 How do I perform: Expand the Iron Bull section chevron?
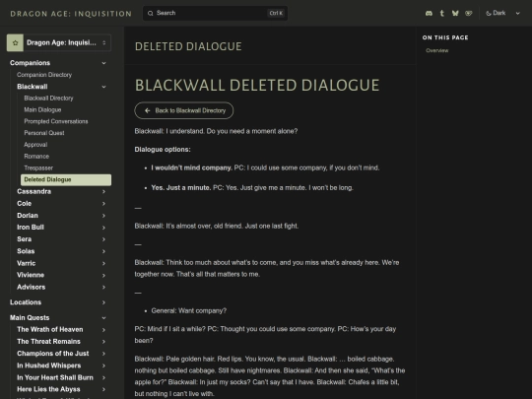pyautogui.click(x=103, y=228)
